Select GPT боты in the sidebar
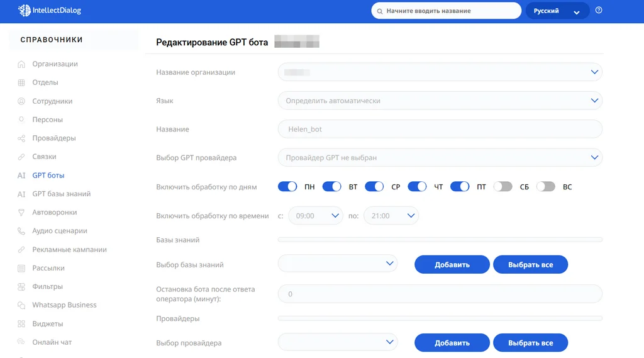The width and height of the screenshot is (644, 358). [48, 176]
